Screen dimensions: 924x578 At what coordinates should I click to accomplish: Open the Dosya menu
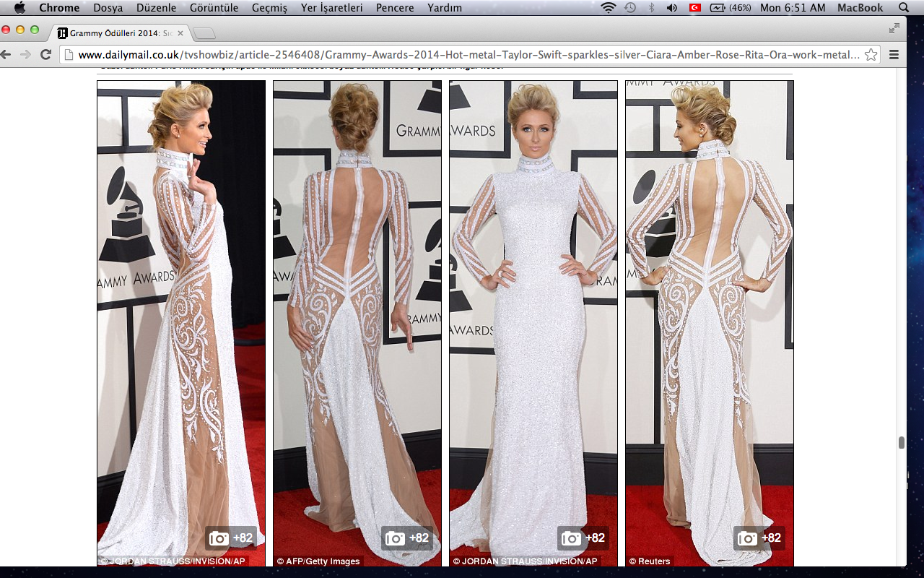(108, 8)
